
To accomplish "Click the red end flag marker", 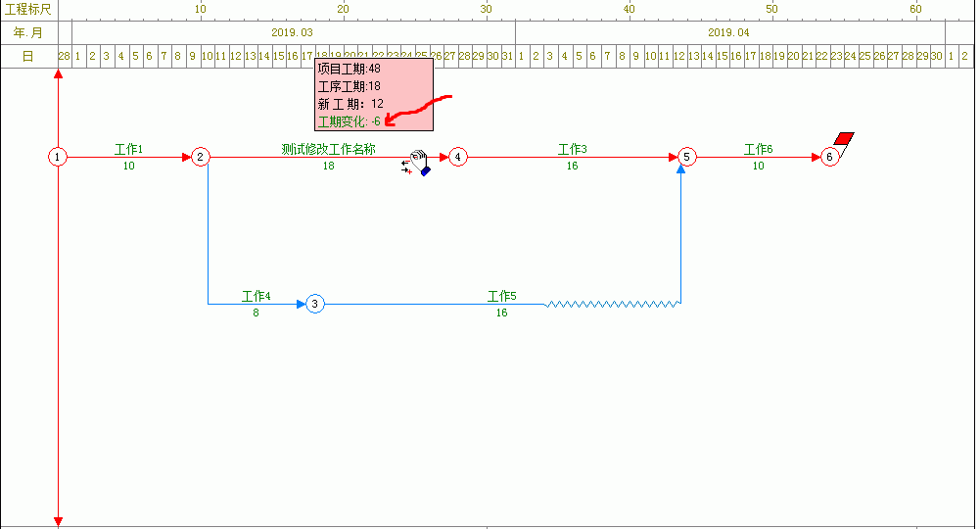I will pos(844,139).
